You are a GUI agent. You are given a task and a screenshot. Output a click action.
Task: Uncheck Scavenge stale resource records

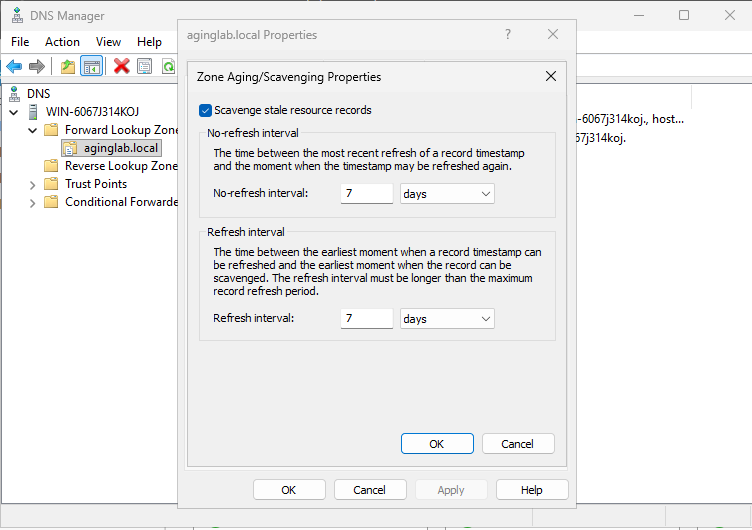point(205,110)
